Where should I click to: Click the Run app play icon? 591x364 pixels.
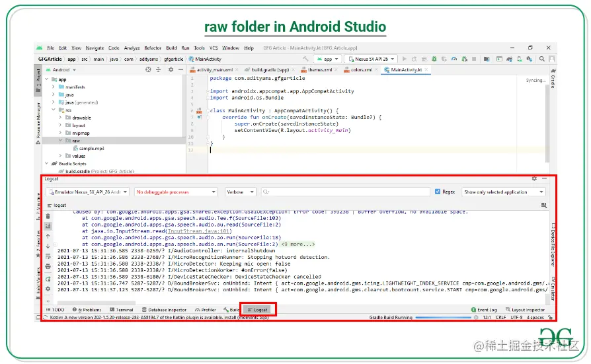point(405,59)
